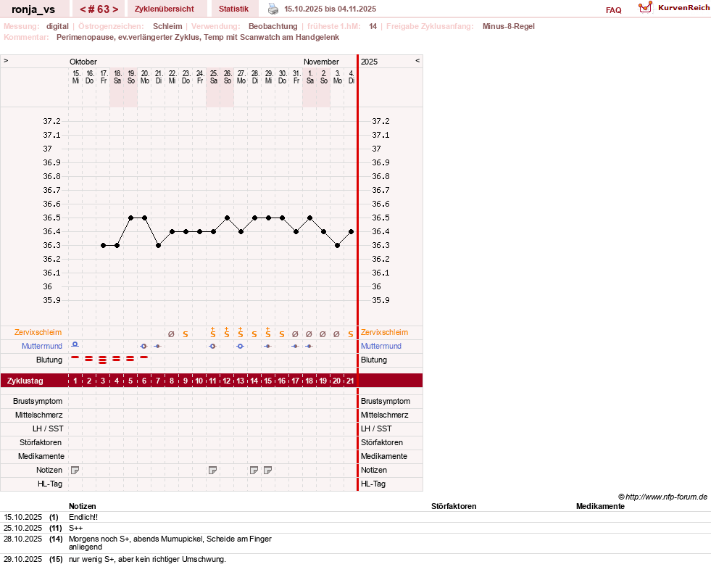Click the left 'LH / SST' row label
Screen dimensions: 711x588
(x=48, y=428)
